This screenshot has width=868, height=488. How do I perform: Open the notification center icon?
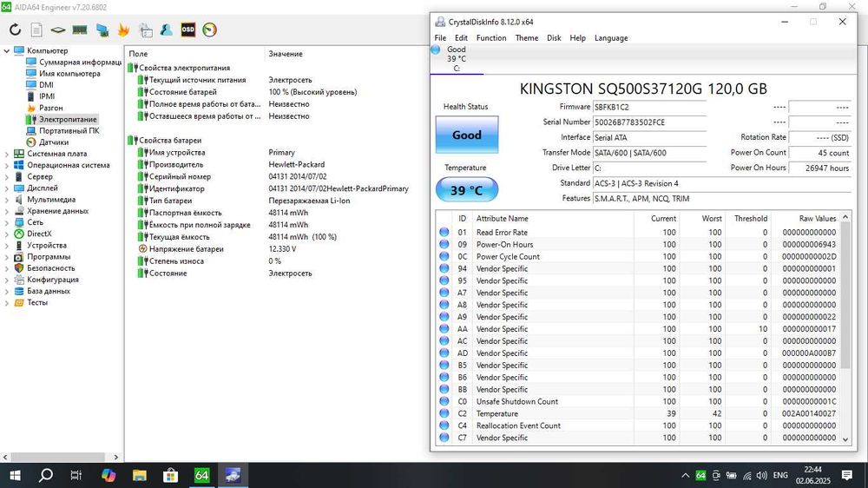[847, 475]
